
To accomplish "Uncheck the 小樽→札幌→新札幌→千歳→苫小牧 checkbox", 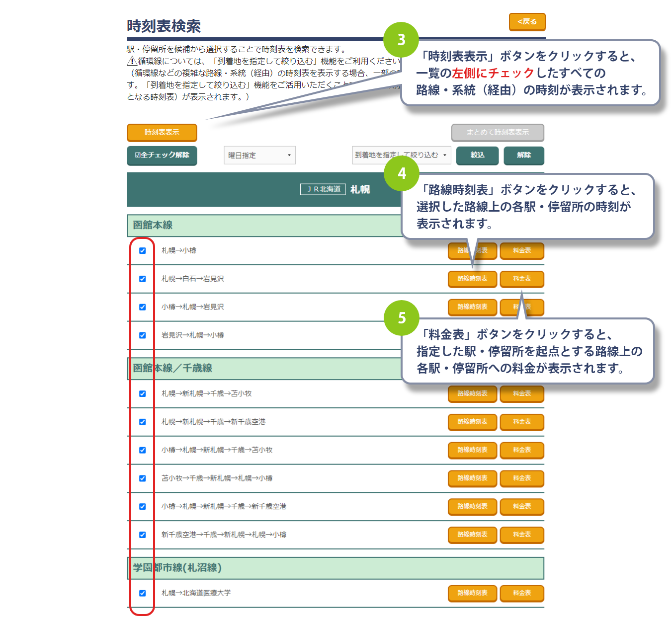I will 143,451.
